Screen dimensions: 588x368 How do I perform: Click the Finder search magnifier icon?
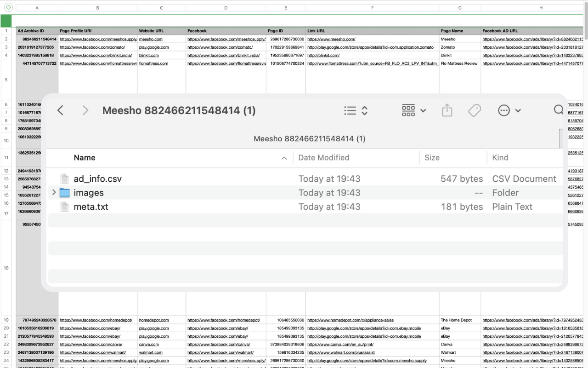[558, 110]
